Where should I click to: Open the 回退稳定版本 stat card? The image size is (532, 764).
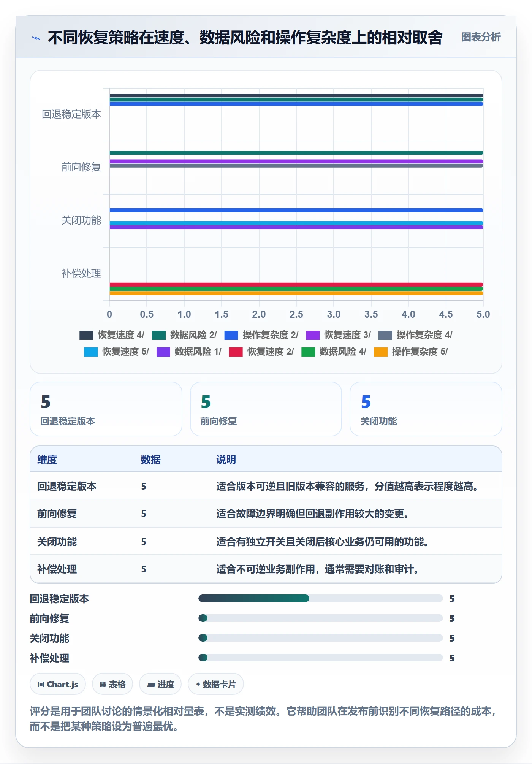click(106, 409)
